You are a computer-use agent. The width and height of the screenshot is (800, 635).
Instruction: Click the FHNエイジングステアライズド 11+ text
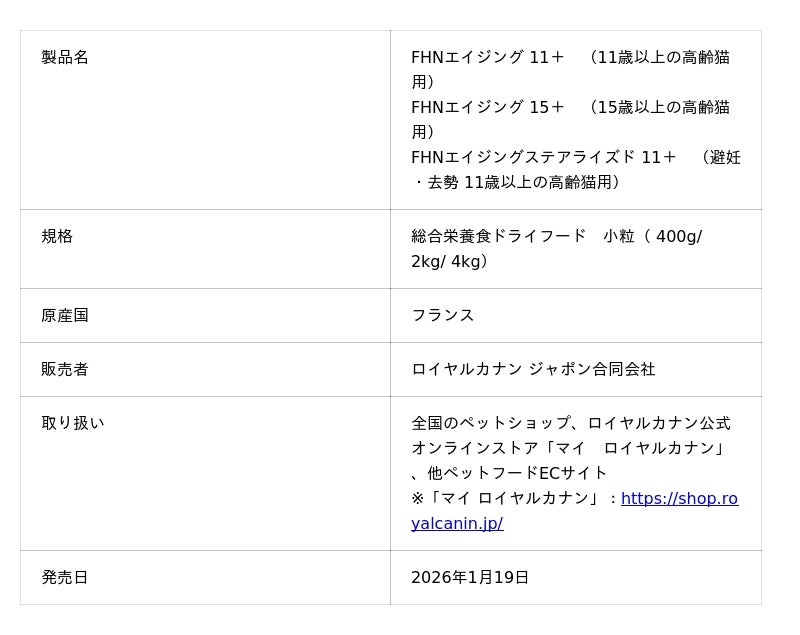[x=543, y=158]
